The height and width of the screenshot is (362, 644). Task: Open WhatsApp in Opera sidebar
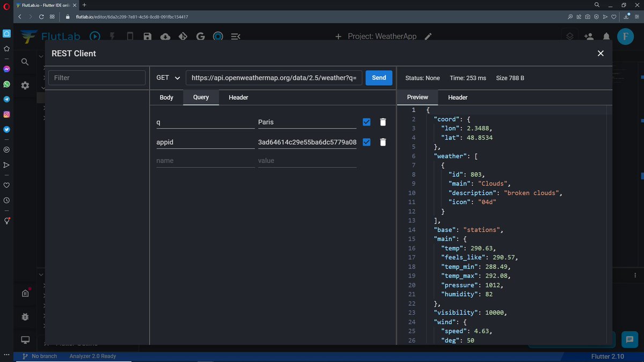click(6, 84)
